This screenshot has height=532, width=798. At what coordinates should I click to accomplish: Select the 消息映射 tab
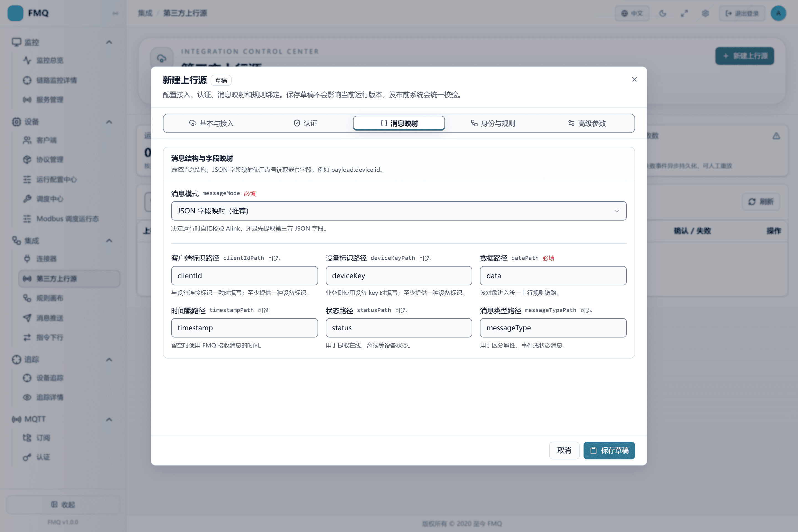(x=399, y=123)
